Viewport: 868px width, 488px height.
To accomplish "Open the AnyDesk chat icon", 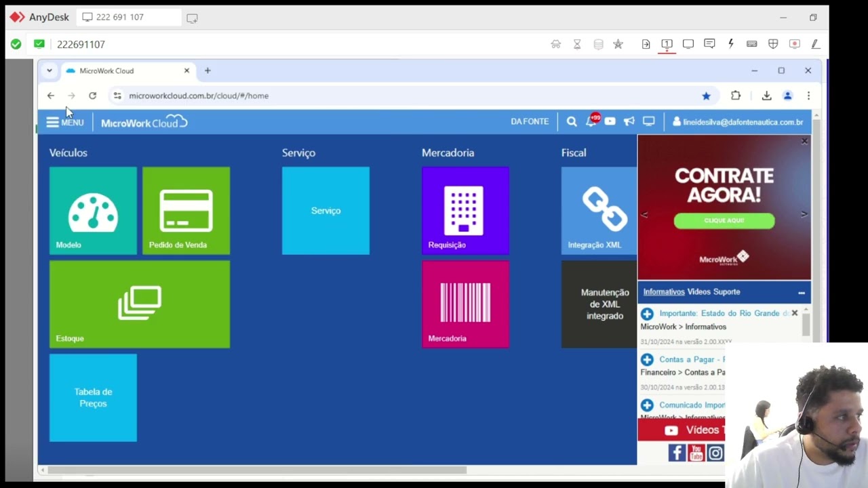I will click(x=709, y=44).
